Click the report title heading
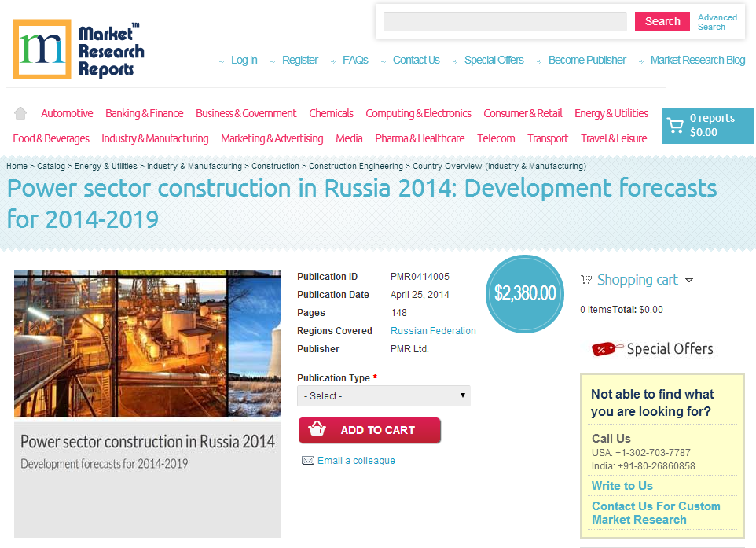This screenshot has width=756, height=548. [x=361, y=204]
